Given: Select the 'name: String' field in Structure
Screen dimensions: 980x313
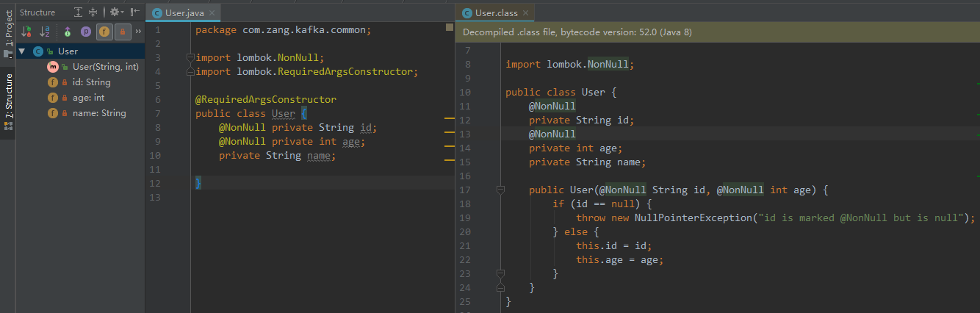Looking at the screenshot, I should 99,113.
